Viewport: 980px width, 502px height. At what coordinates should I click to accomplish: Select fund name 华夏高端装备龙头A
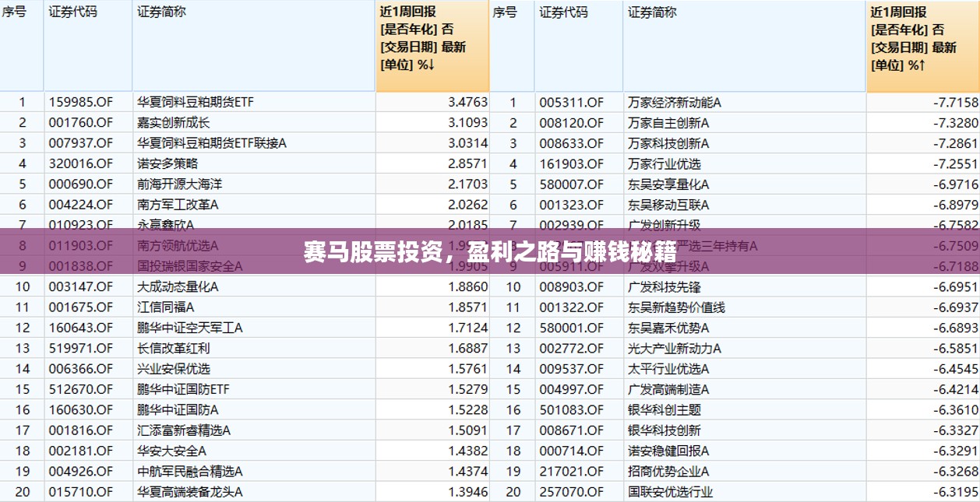tap(190, 492)
